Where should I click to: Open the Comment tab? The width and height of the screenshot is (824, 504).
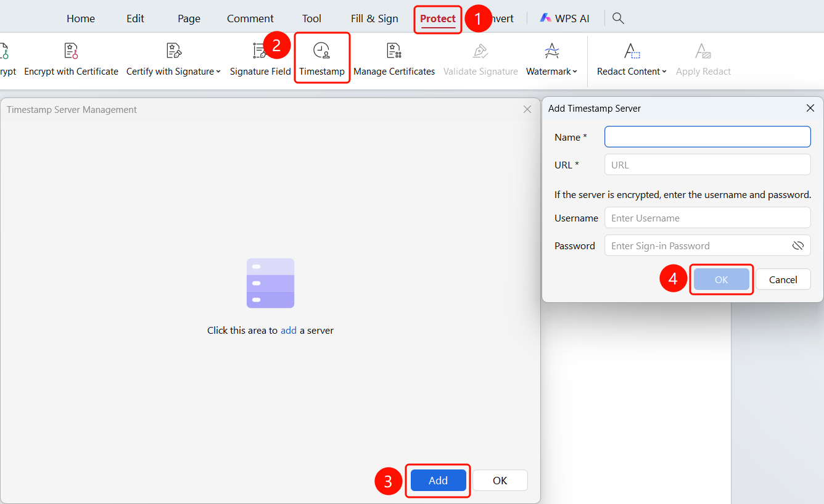click(250, 19)
